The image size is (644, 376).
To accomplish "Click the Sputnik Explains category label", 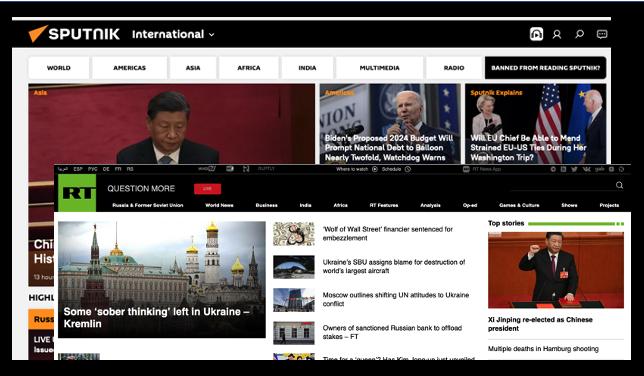I will click(x=496, y=92).
